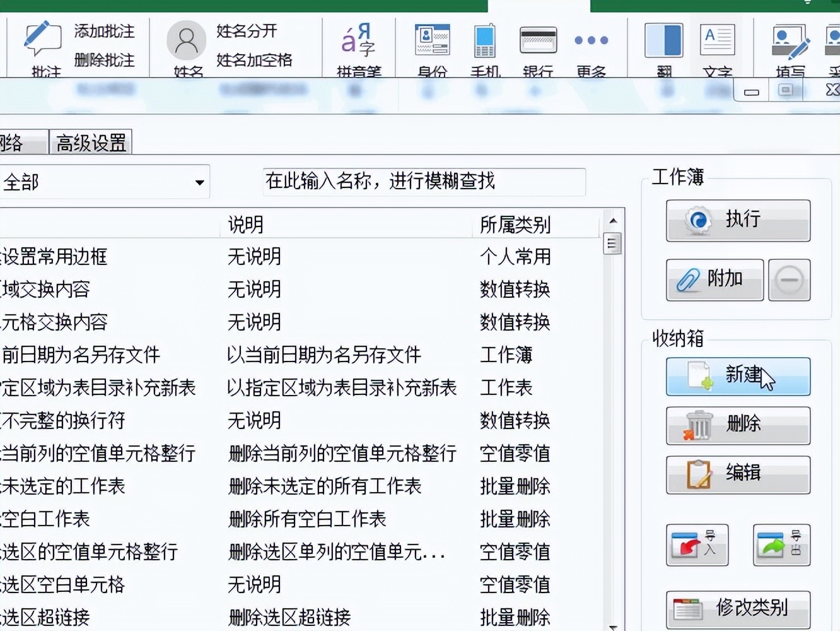840x631 pixels.
Task: Click the 附加 (attach) button
Action: click(714, 280)
